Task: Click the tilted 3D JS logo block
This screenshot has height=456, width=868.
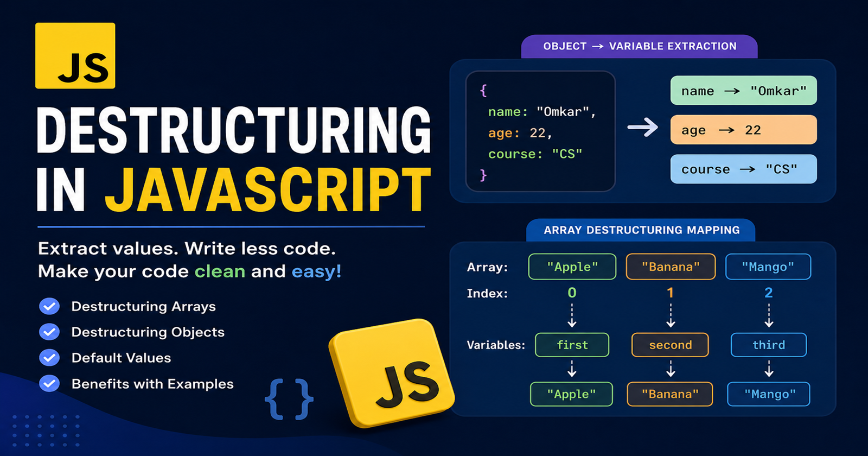Action: click(392, 373)
